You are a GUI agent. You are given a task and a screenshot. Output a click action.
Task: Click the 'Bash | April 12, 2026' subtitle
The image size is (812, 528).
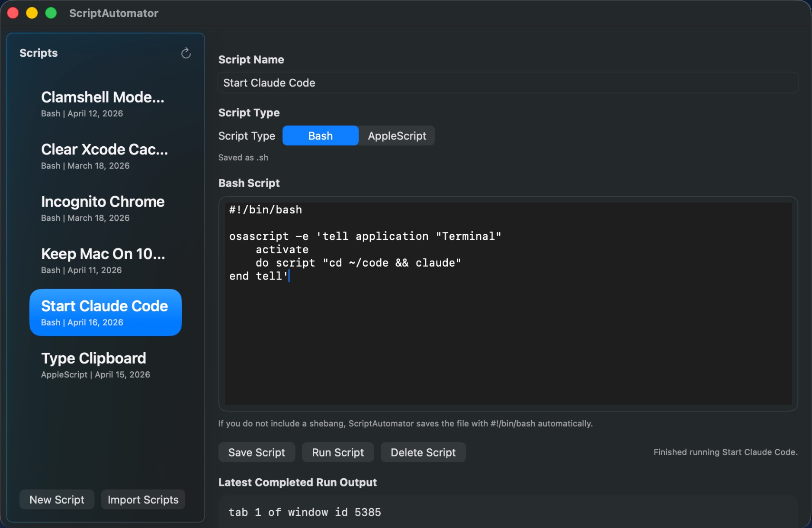point(82,113)
